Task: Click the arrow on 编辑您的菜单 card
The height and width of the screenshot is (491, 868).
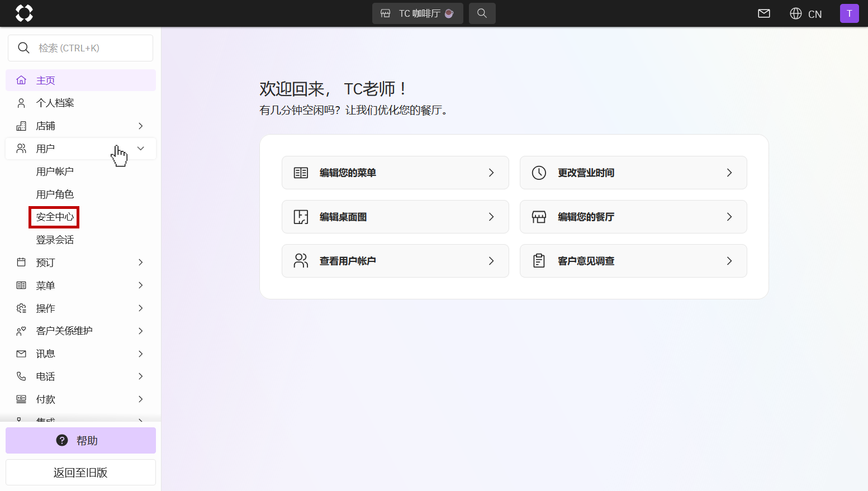Action: 491,173
